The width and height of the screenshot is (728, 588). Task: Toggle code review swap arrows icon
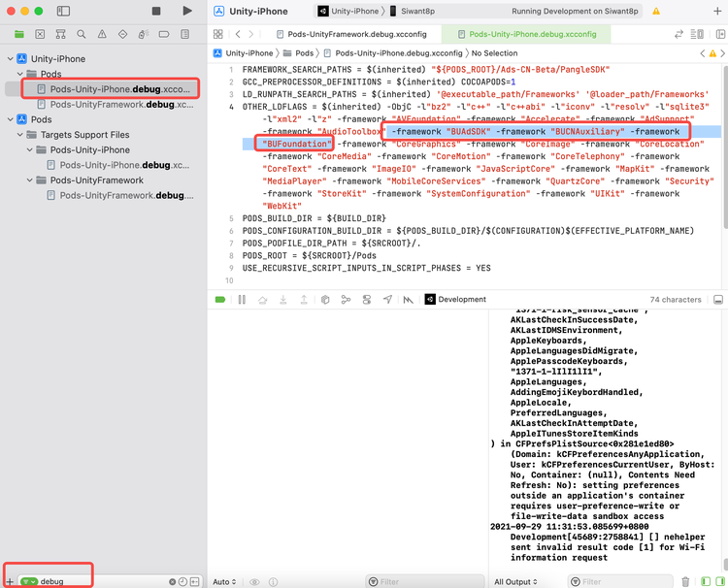click(678, 34)
